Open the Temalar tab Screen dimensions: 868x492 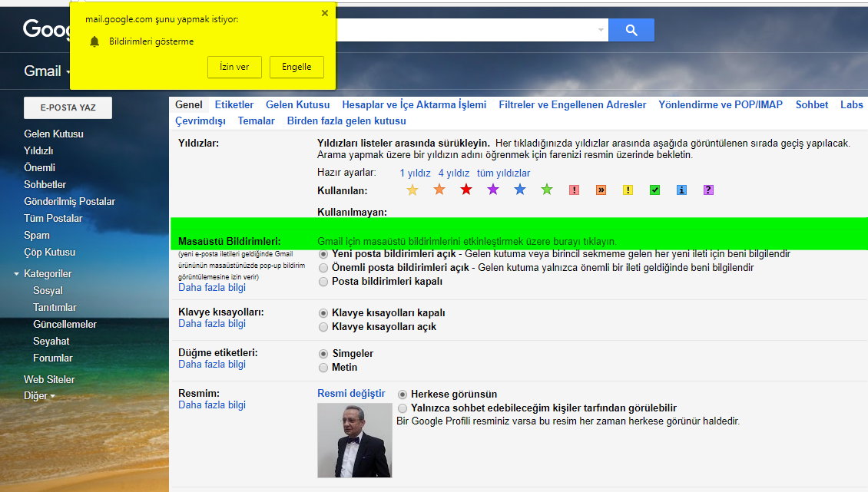click(257, 121)
